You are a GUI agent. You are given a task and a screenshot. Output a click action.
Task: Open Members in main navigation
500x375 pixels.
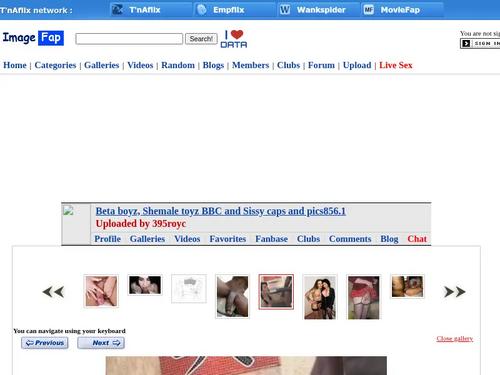(251, 65)
